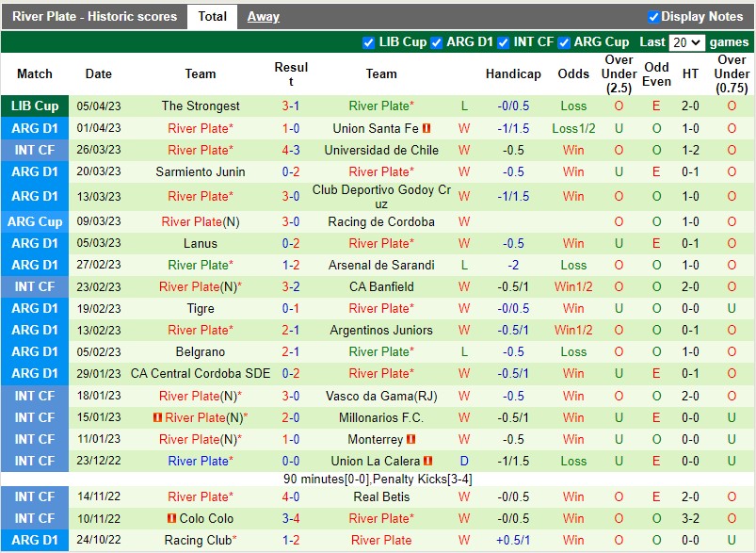756x553 pixels.
Task: Open CA Banfield team link
Action: pyautogui.click(x=381, y=286)
